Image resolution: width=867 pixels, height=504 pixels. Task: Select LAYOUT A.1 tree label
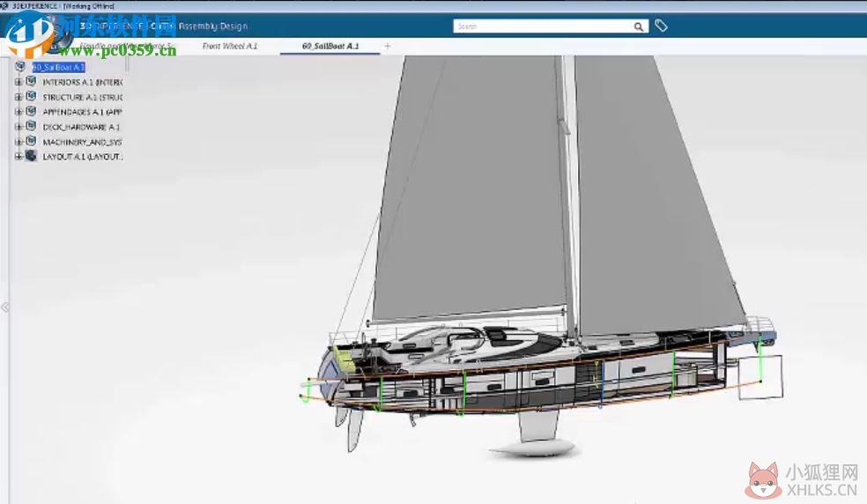[x=83, y=157]
